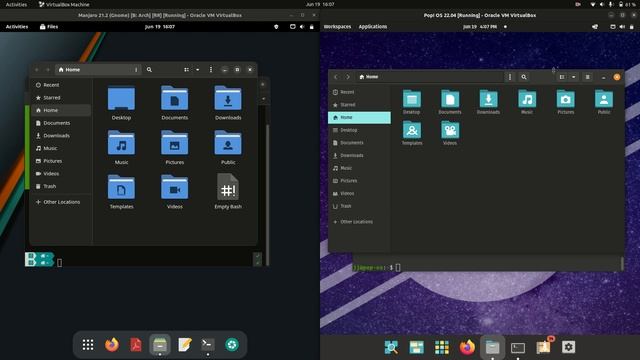Toggle icon/list view in Manjaro Files
The width and height of the screenshot is (640, 360).
pos(187,70)
